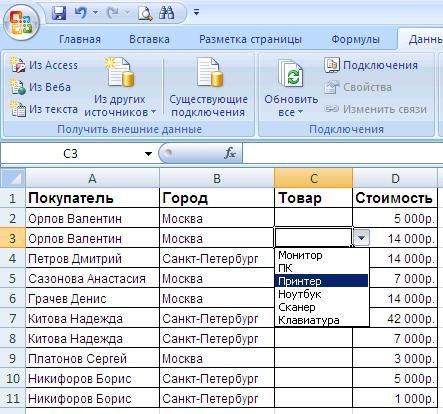Select column C header
The width and height of the screenshot is (443, 414).
[x=313, y=178]
